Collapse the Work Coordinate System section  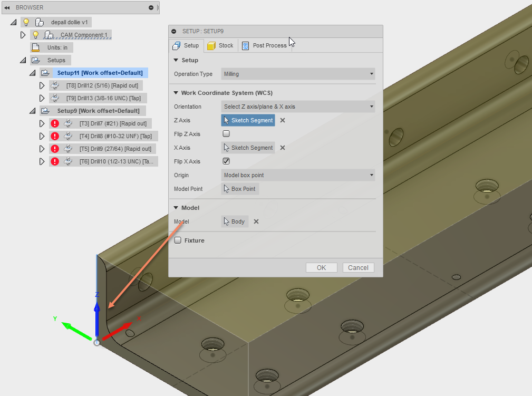point(175,92)
